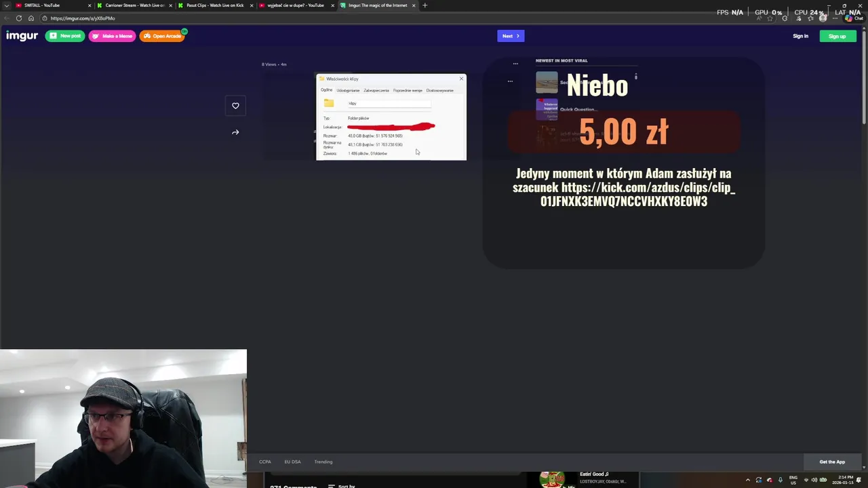Switch to Pasut Clips Kick tab

click(x=214, y=5)
